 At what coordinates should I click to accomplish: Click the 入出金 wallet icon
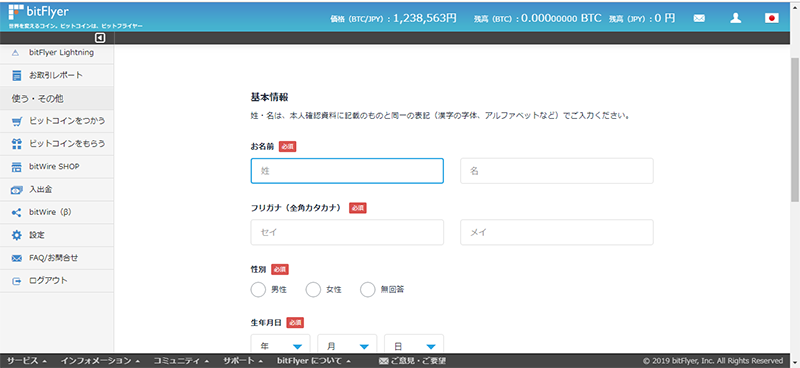coord(17,190)
